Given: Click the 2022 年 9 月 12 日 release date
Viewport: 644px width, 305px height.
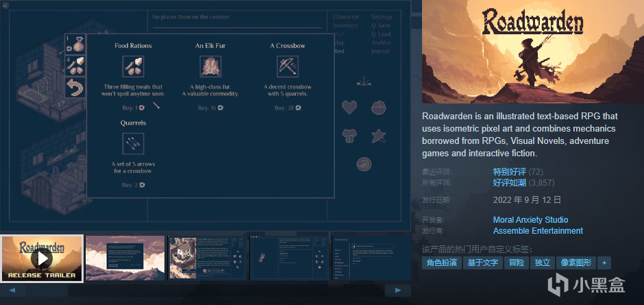Looking at the screenshot, I should click(x=527, y=200).
